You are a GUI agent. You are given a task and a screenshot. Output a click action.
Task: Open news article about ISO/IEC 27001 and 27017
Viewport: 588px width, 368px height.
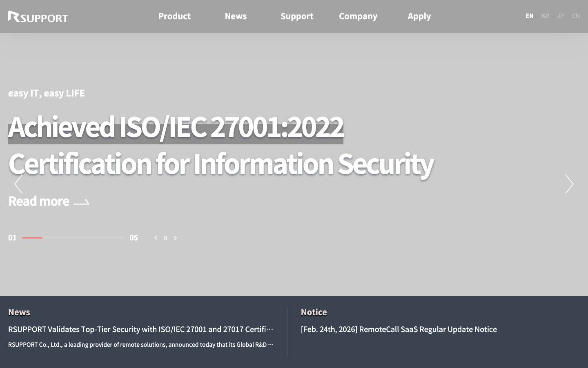[x=141, y=329]
